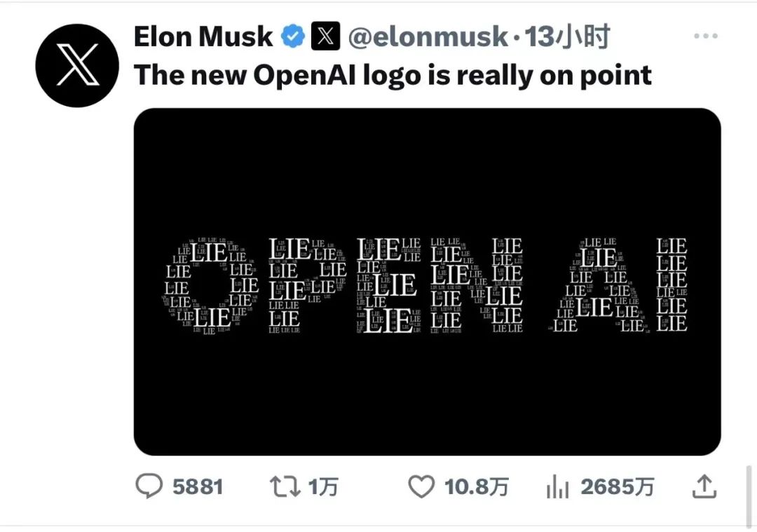Click the share upload arrow icon
The width and height of the screenshot is (757, 532).
click(x=704, y=485)
